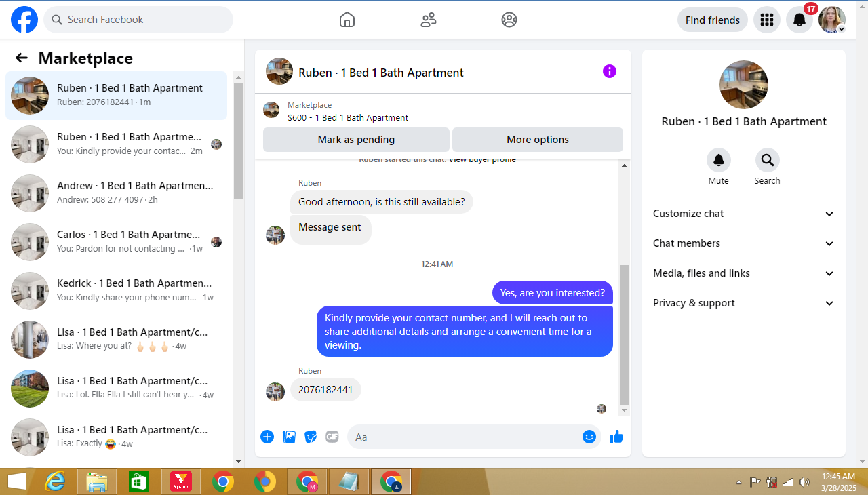Screen dimensions: 868x495
Task: Expand the Customize chat section
Action: [744, 214]
